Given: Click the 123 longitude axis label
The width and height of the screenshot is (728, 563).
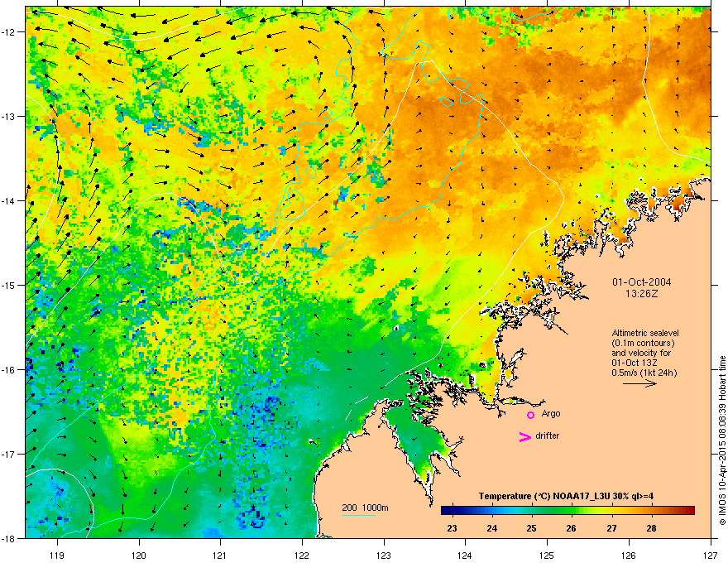Looking at the screenshot, I should [384, 555].
